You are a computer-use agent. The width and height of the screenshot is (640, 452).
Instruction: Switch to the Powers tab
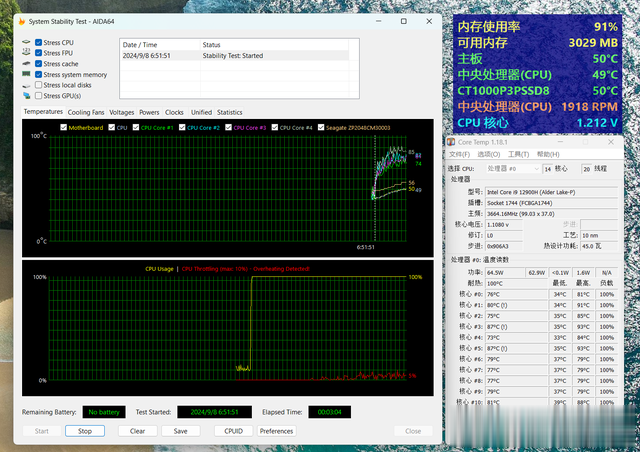pos(149,112)
